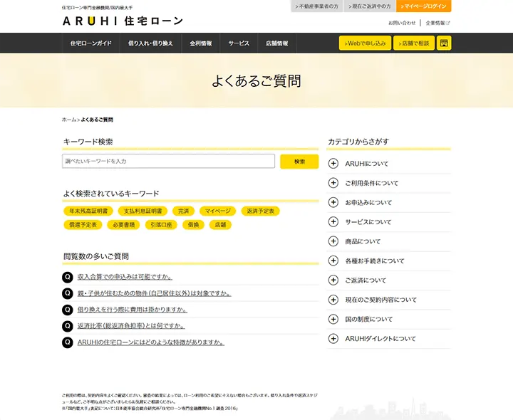The width and height of the screenshot is (513, 420).
Task: Expand the ARUHIについて category
Action: point(333,164)
